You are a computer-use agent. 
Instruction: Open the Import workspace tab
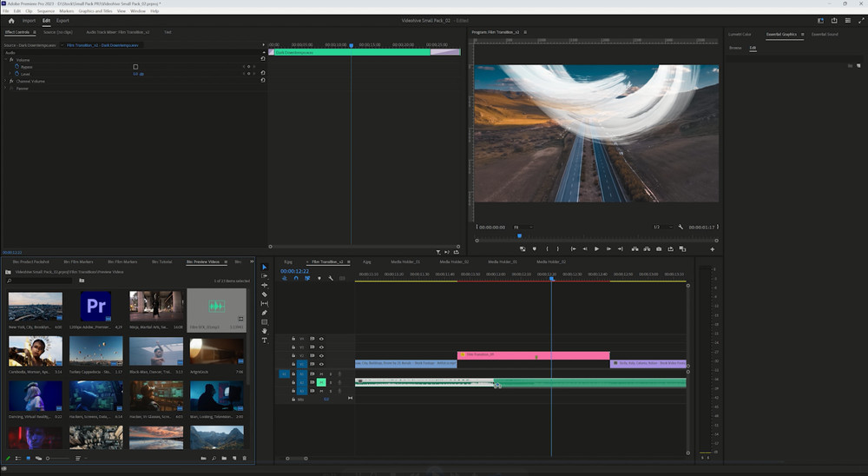tap(29, 21)
